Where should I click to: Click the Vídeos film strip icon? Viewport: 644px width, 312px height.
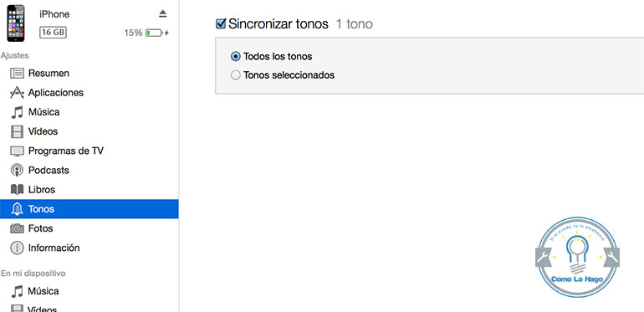(17, 132)
